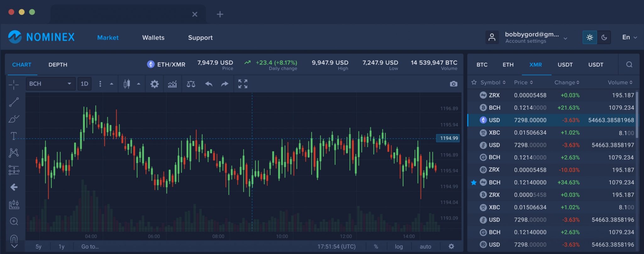The height and width of the screenshot is (254, 644).
Task: Open the Wallets menu item
Action: coord(153,38)
